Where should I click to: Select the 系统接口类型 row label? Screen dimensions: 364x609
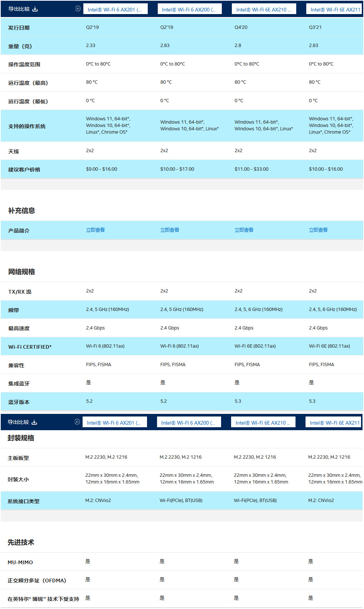pyautogui.click(x=23, y=501)
